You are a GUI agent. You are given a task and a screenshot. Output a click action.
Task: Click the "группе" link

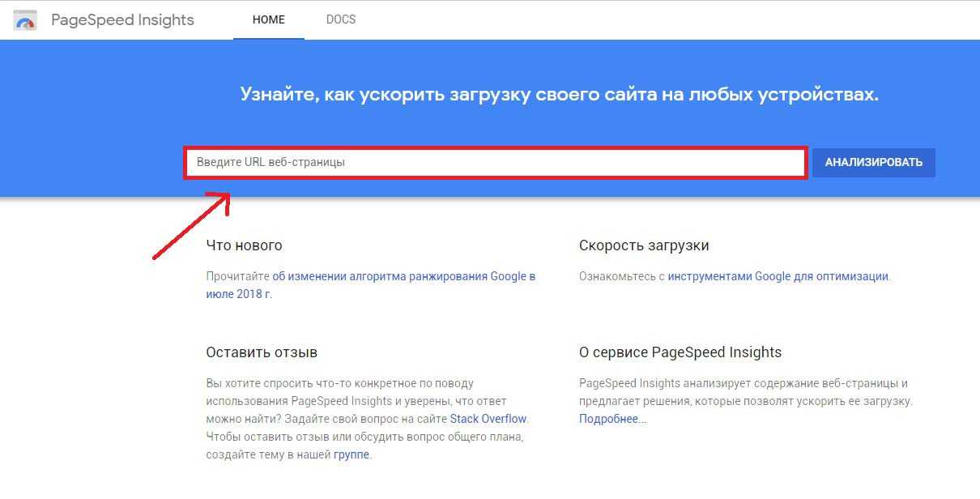coord(352,454)
